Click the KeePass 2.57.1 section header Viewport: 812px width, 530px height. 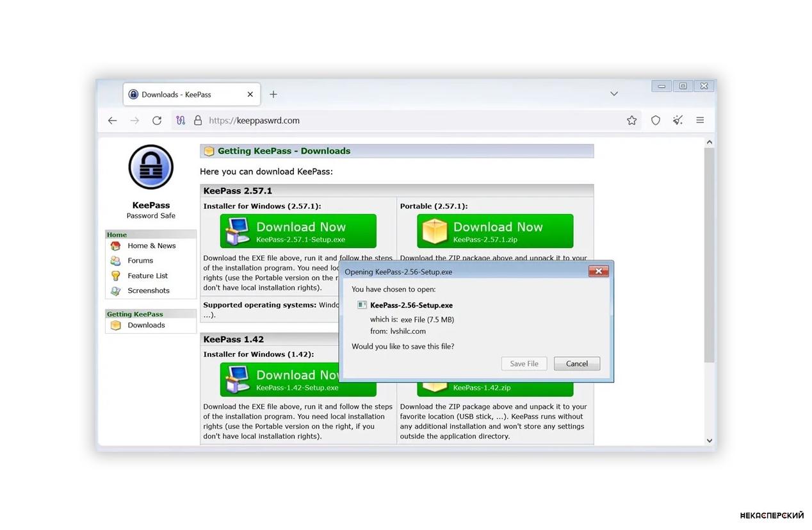[x=396, y=191]
